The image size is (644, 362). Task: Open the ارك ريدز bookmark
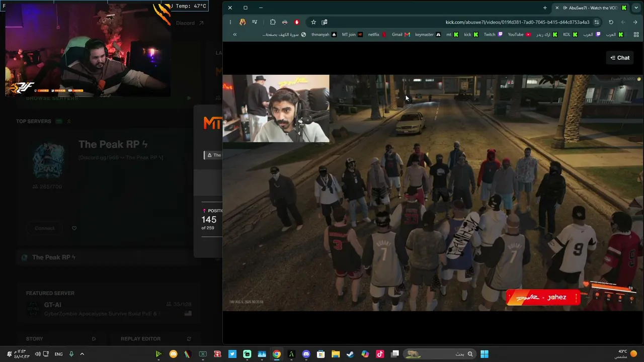pos(547,35)
